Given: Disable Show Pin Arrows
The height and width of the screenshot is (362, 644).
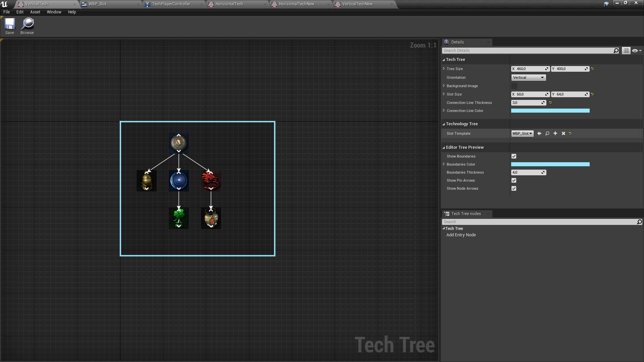Looking at the screenshot, I should pos(514,180).
